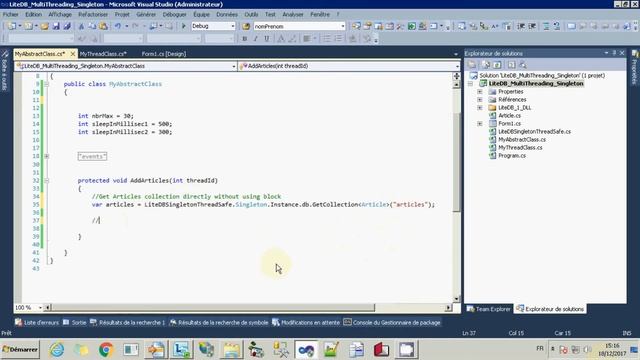
Task: Open the Outils menu
Action: coord(251,14)
